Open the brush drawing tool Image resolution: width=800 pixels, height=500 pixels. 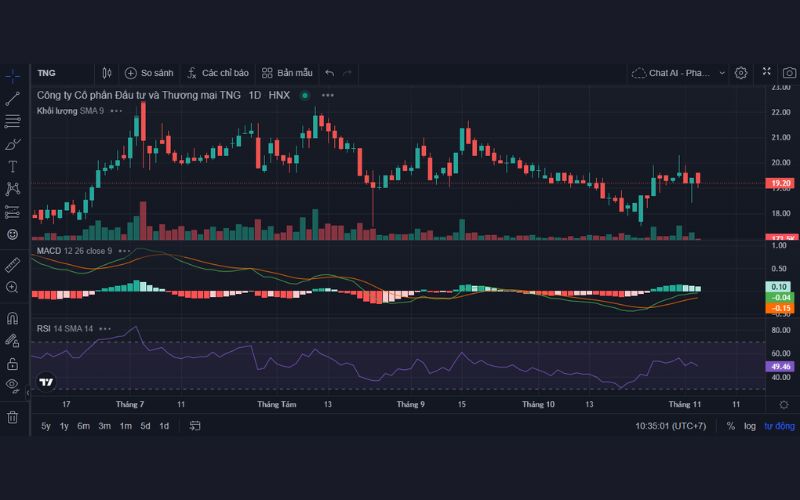pyautogui.click(x=12, y=144)
